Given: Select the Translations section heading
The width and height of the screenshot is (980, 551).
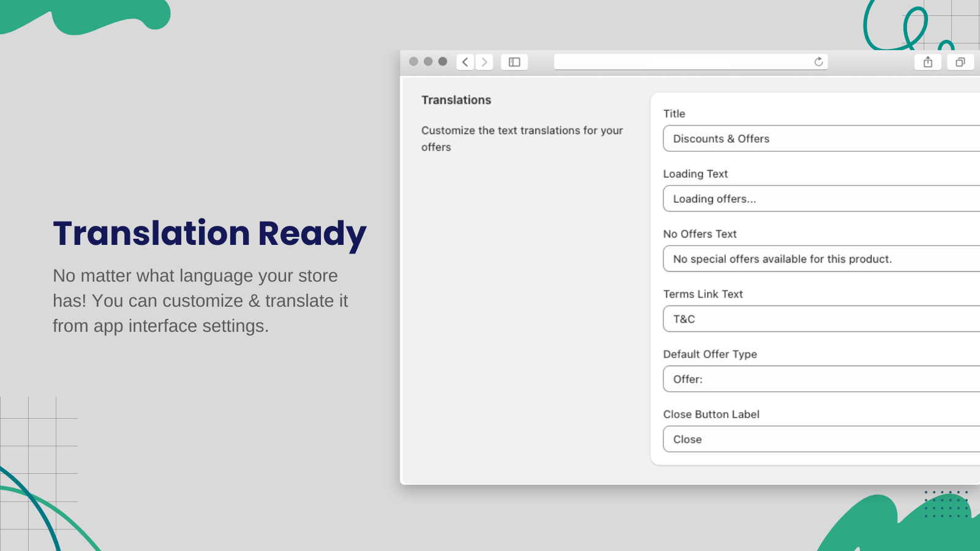Looking at the screenshot, I should coord(456,99).
